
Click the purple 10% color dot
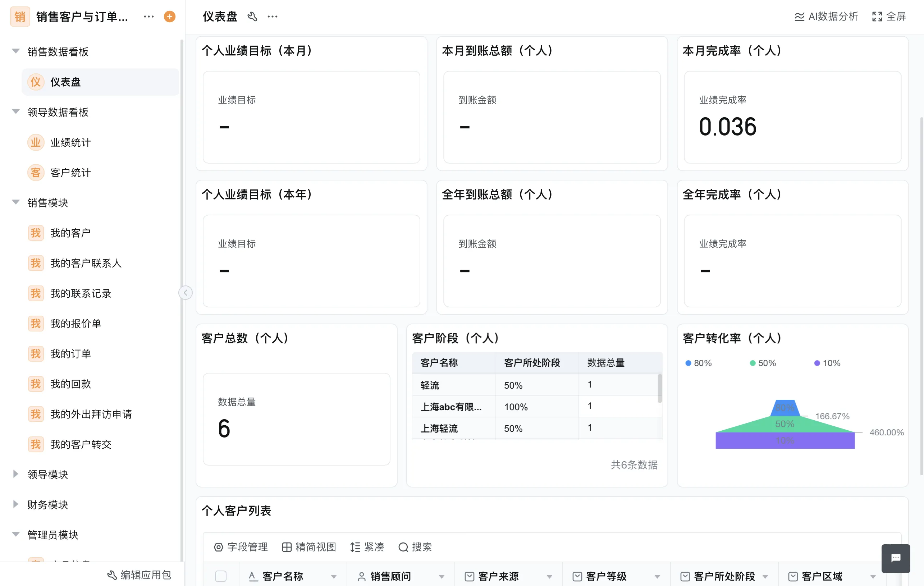pyautogui.click(x=817, y=363)
